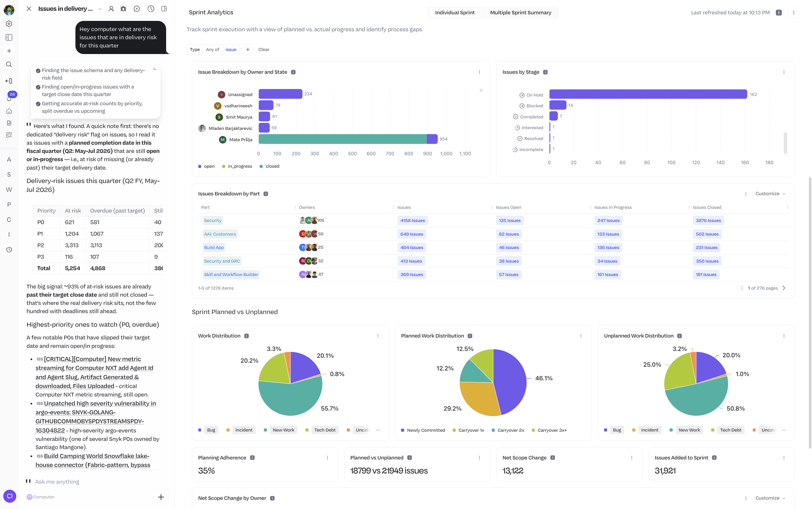
Task: Open Issues by Stage kebab menu
Action: click(x=784, y=72)
